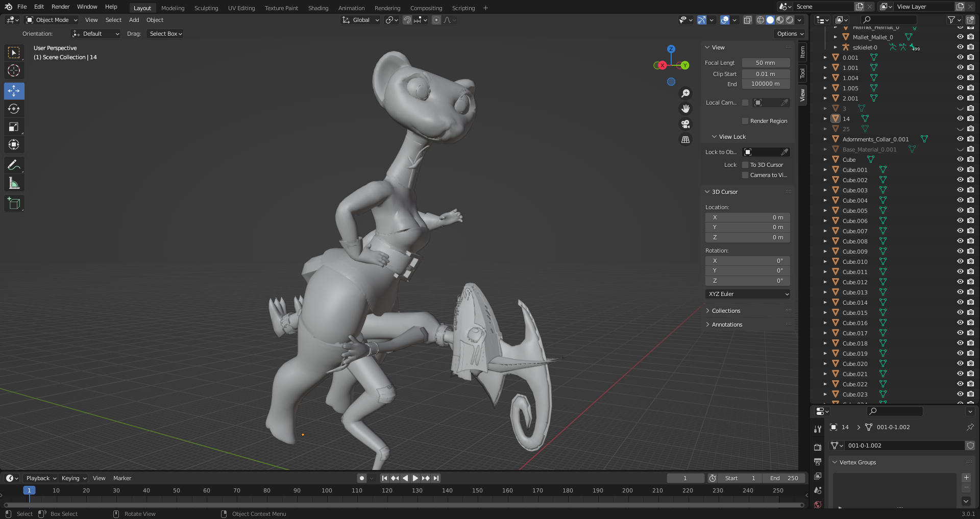
Task: Switch perspective/orthographic with the grid icon
Action: click(x=685, y=139)
